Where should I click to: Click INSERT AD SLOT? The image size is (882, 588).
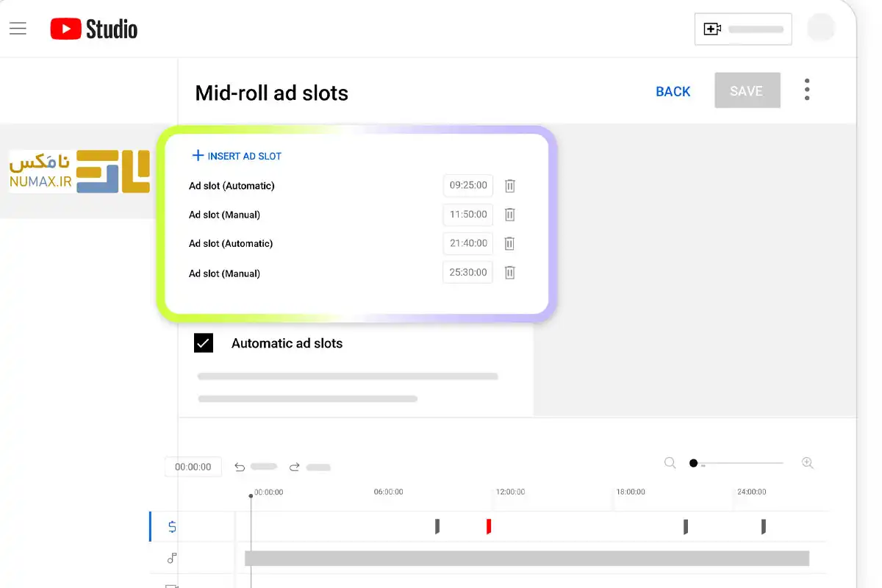(237, 156)
